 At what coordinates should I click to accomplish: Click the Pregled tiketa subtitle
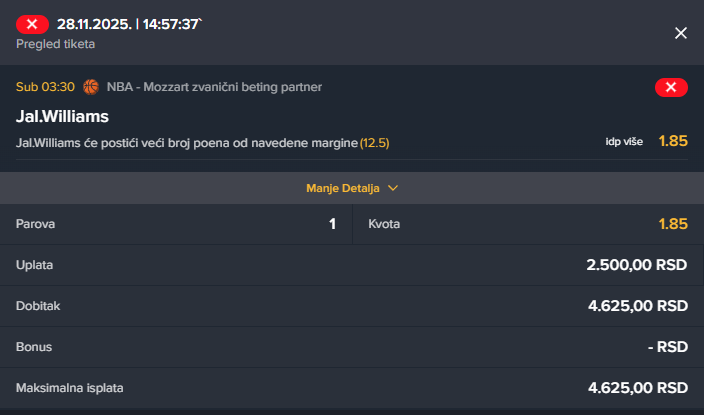point(56,44)
